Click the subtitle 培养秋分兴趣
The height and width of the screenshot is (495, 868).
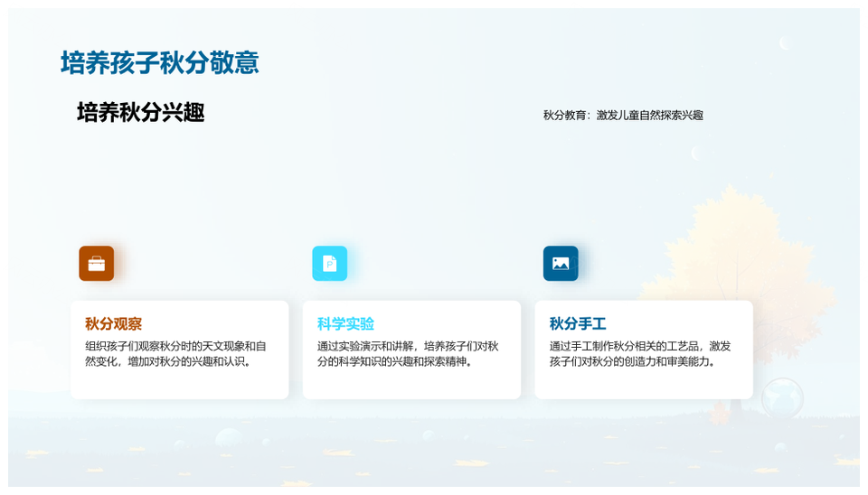tap(140, 113)
